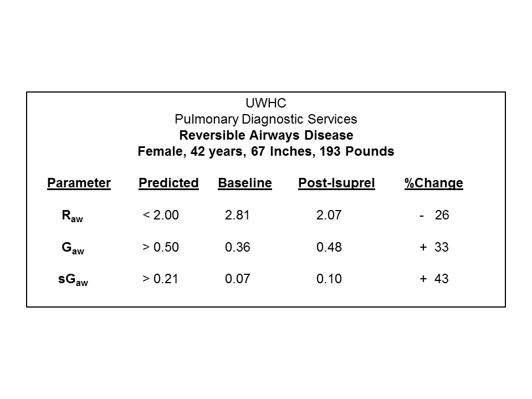
Task: Select the %Change column header
Action: coord(433,183)
